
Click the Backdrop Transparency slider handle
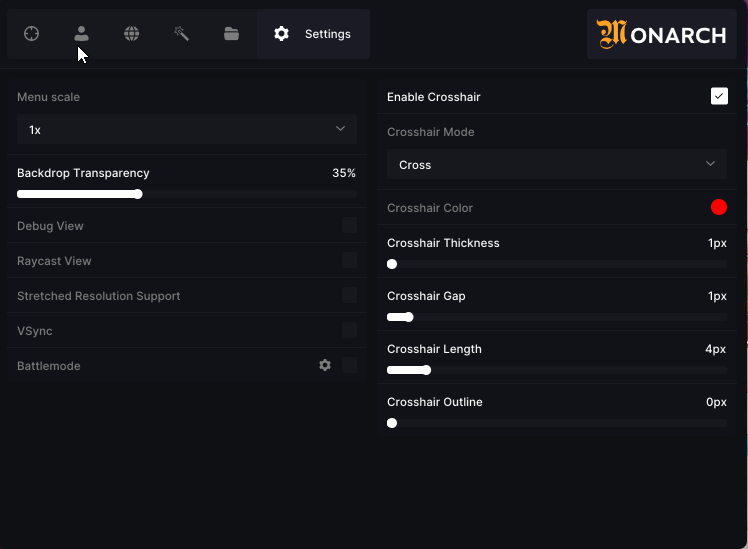point(138,194)
